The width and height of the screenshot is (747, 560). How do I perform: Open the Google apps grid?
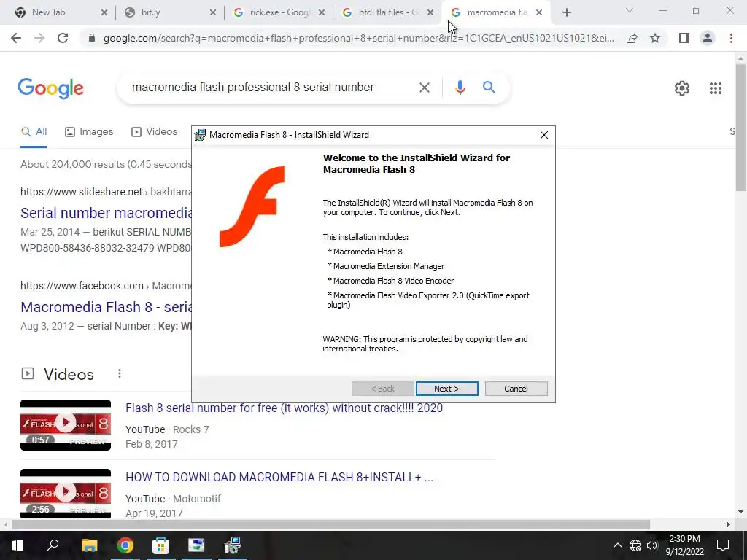(715, 88)
